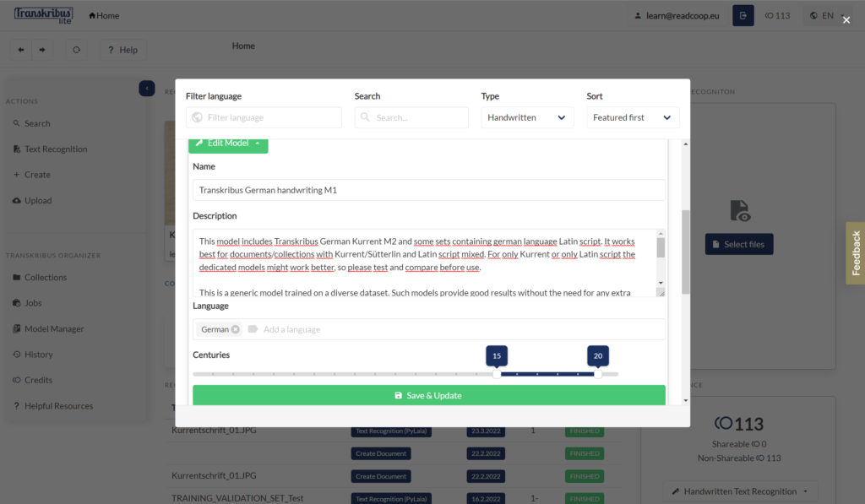Open the Type dropdown set to Handwritten
Screen dimensions: 865x504
(x=527, y=117)
